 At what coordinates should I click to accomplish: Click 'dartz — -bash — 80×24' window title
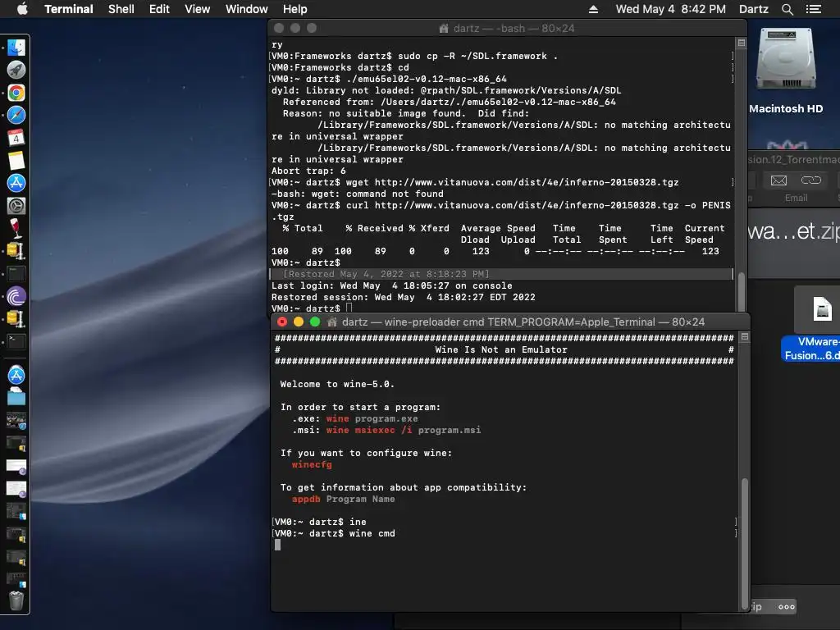pos(514,29)
